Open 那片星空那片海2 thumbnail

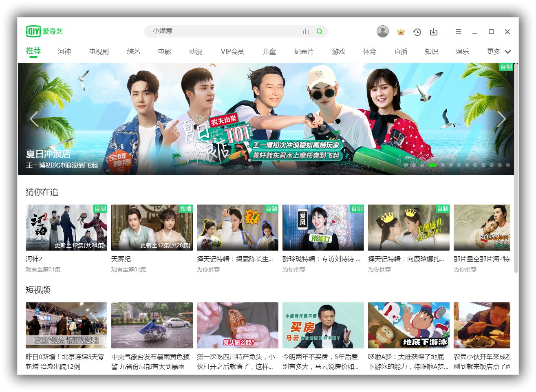(482, 227)
